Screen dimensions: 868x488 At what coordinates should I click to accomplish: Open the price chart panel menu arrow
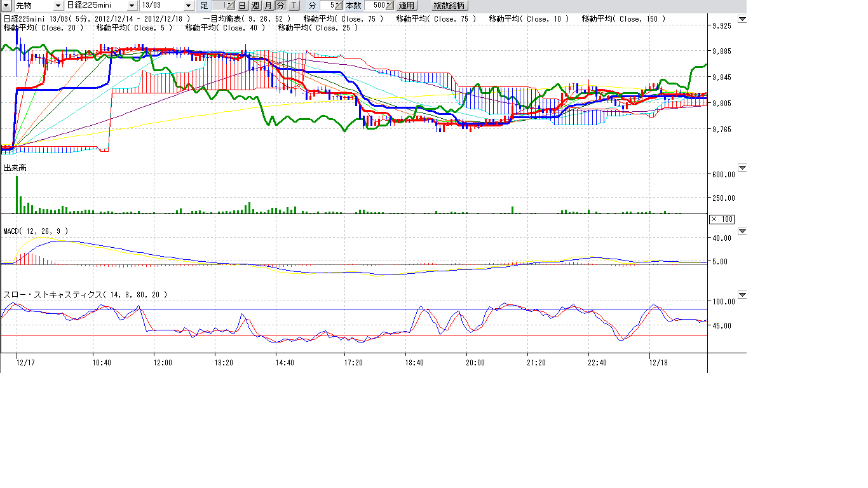(742, 20)
